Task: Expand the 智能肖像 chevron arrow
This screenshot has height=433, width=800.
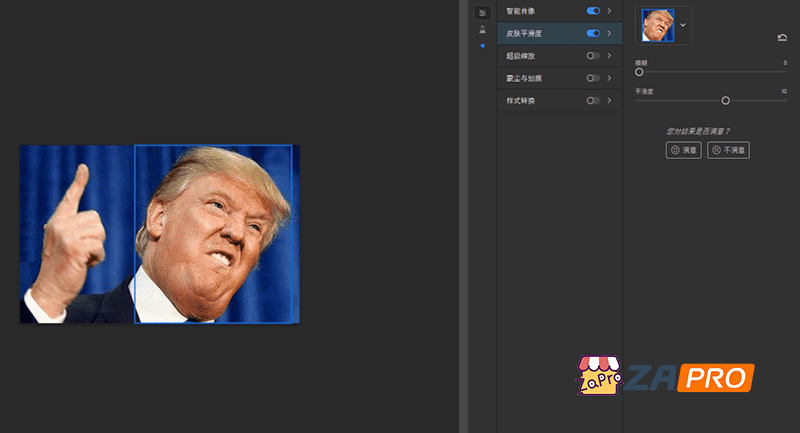Action: coord(609,11)
